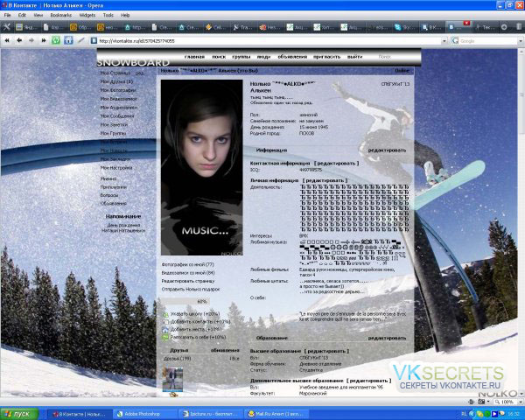Open the Help menu

(125, 15)
